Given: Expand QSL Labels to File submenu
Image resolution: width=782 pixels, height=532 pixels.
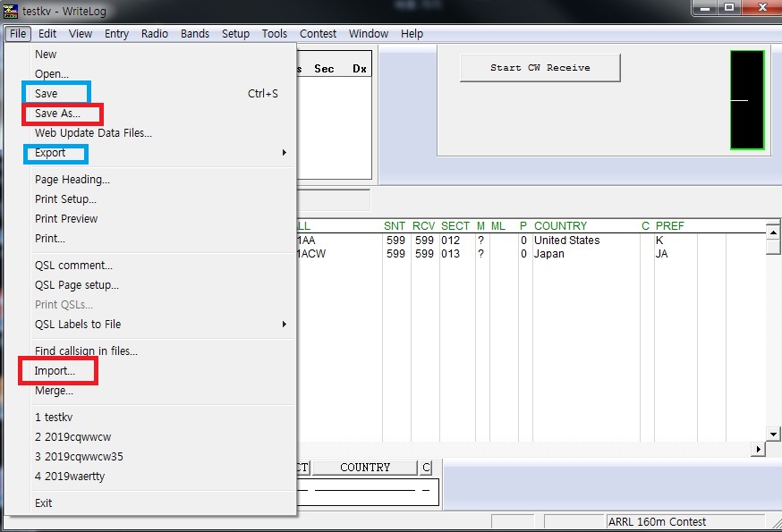Looking at the screenshot, I should click(x=149, y=324).
